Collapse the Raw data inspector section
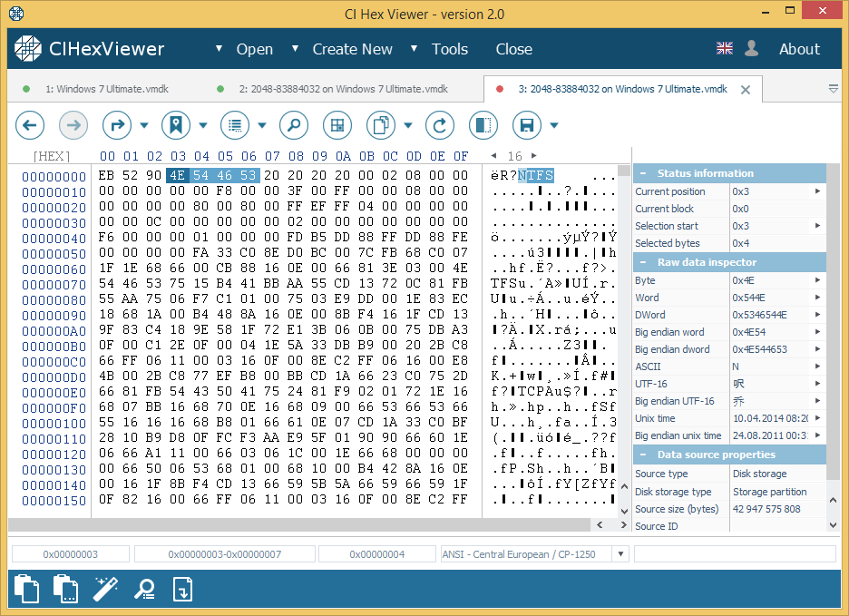Image resolution: width=849 pixels, height=616 pixels. pyautogui.click(x=643, y=262)
